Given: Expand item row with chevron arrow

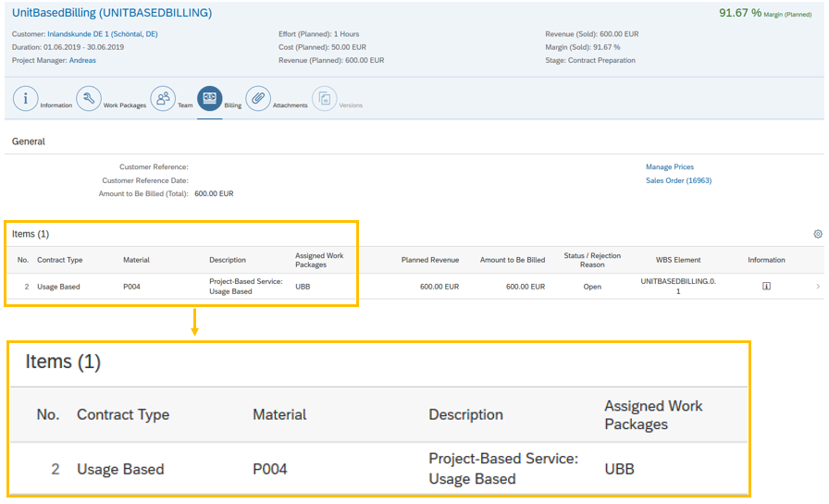Looking at the screenshot, I should click(x=818, y=287).
